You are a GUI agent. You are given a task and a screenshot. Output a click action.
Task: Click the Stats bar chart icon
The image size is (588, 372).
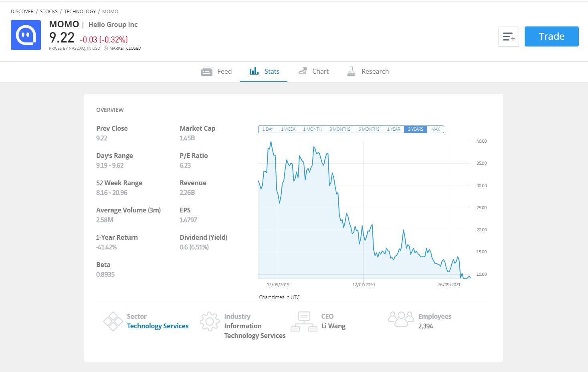point(254,71)
